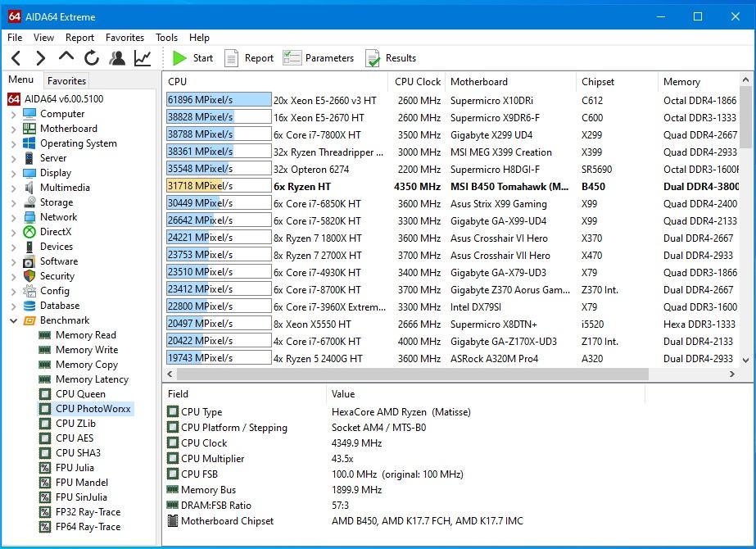Collapse the Benchmark tree node
756x549 pixels.
point(13,320)
